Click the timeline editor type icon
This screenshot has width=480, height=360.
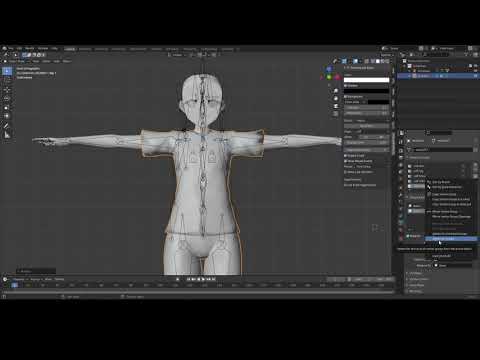5,279
